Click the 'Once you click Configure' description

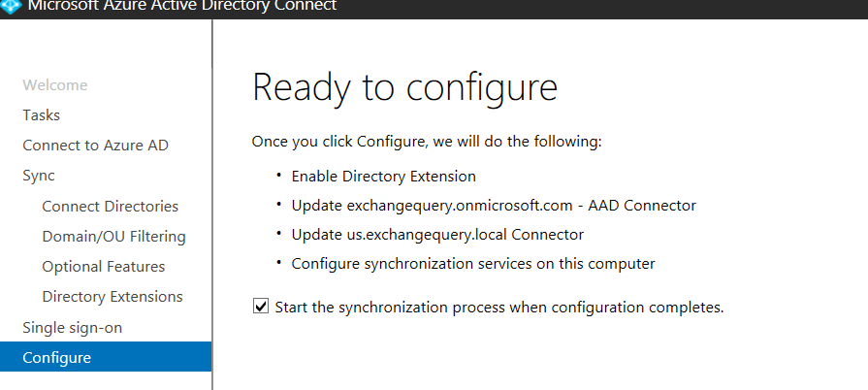[x=427, y=142]
